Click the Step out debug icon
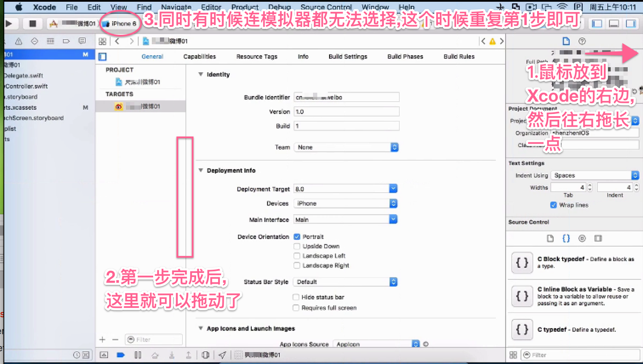643x364 pixels. click(x=188, y=355)
